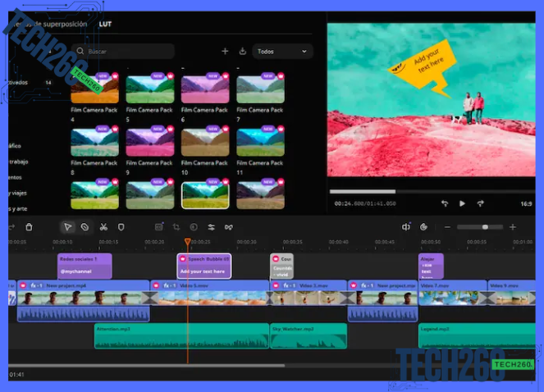Select the Video 5.mov clip

[209, 293]
